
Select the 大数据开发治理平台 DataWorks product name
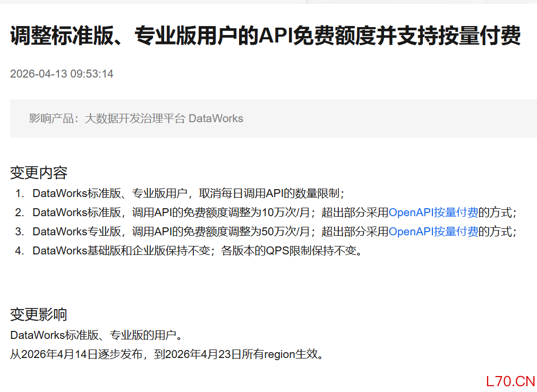[164, 118]
